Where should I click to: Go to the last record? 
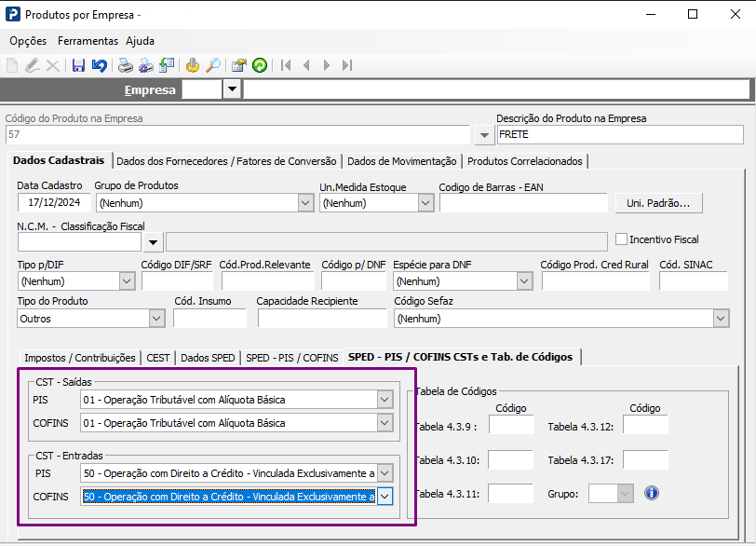point(347,65)
